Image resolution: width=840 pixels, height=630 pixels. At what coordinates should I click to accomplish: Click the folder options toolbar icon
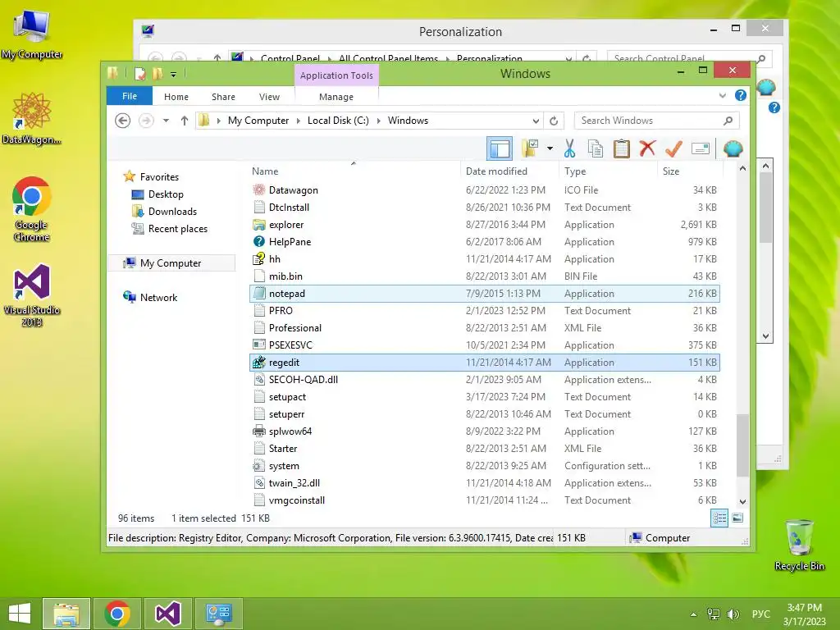tap(530, 148)
